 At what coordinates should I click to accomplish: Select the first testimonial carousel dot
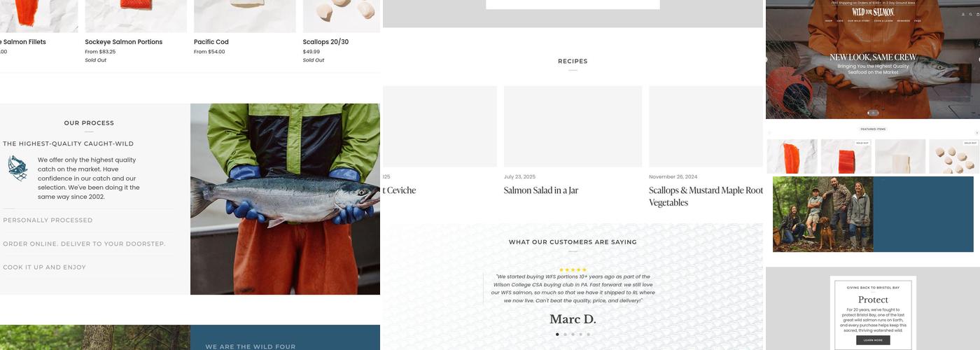tap(557, 335)
